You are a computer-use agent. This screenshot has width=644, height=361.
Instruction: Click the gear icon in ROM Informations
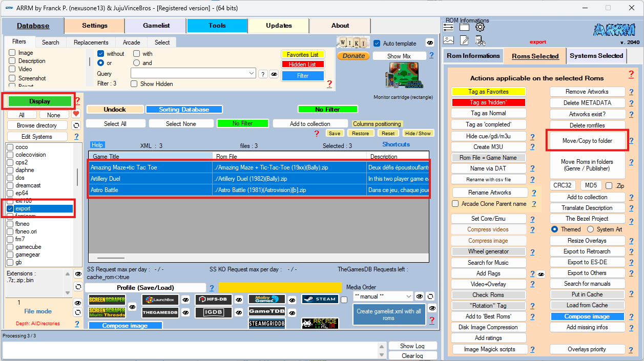pos(480,27)
